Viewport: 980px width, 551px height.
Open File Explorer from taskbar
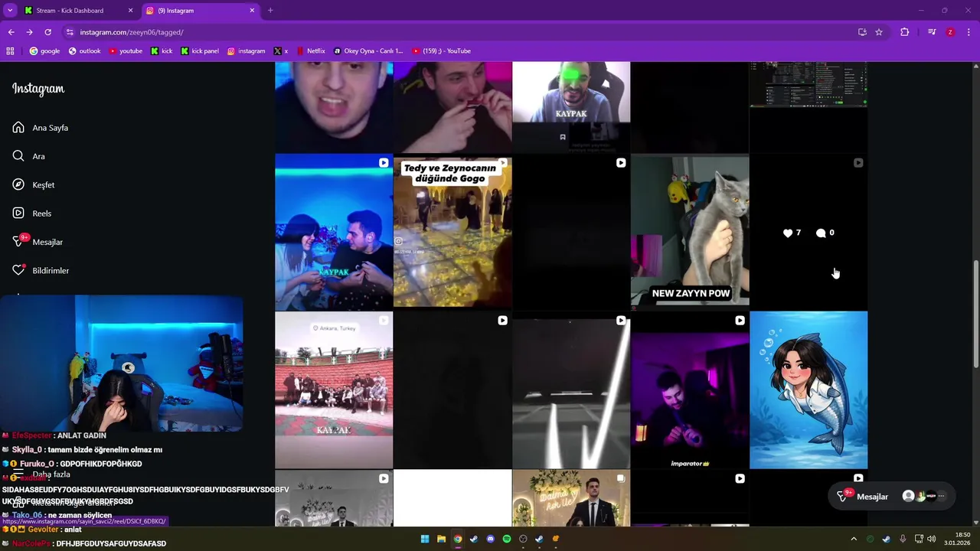pyautogui.click(x=441, y=539)
